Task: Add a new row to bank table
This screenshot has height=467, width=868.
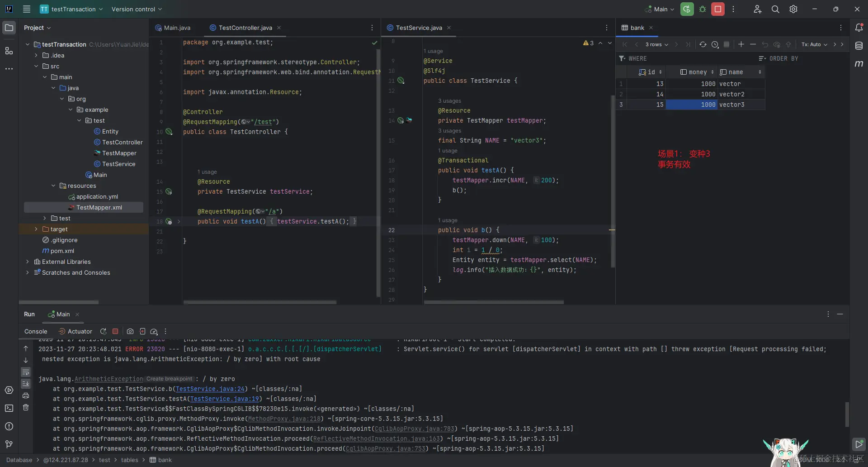Action: pyautogui.click(x=741, y=44)
